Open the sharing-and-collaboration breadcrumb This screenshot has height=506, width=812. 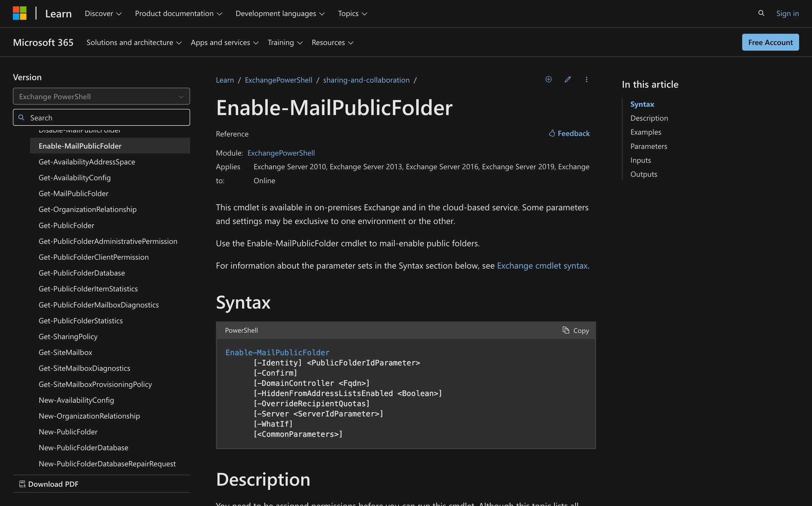point(366,79)
